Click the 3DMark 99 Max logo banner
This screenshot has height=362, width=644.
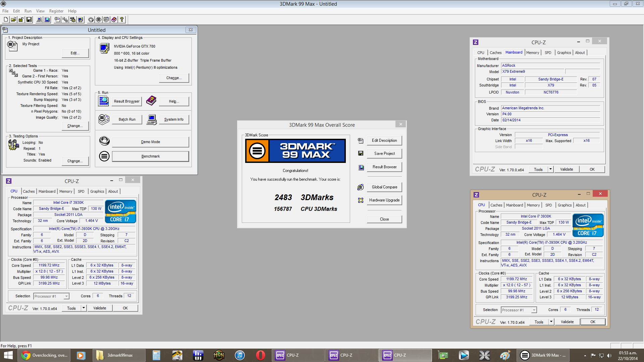(296, 151)
